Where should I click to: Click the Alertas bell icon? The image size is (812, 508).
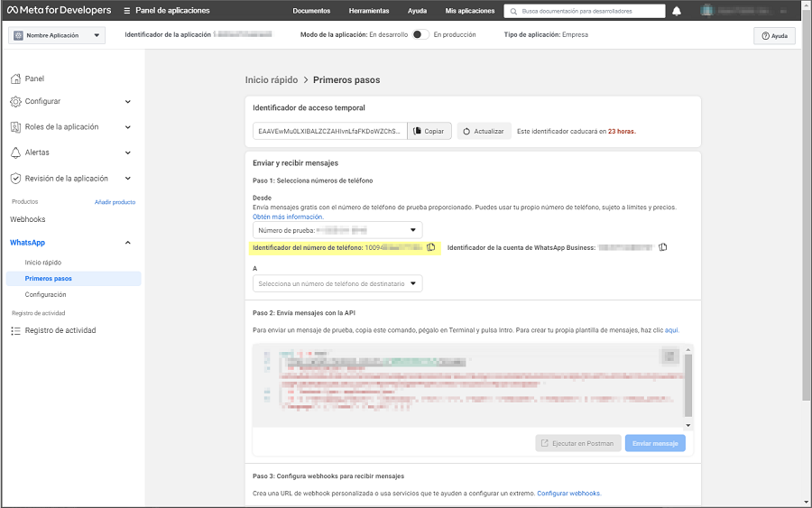16,152
